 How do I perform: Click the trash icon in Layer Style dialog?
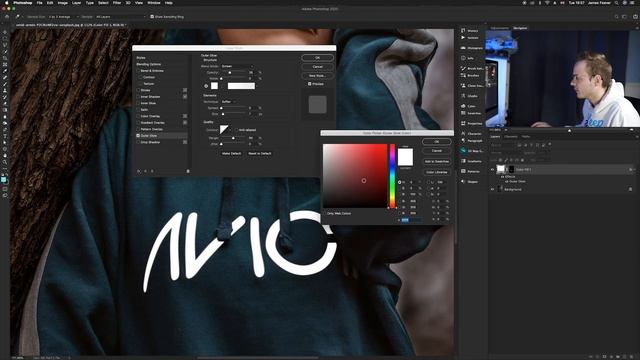(188, 171)
